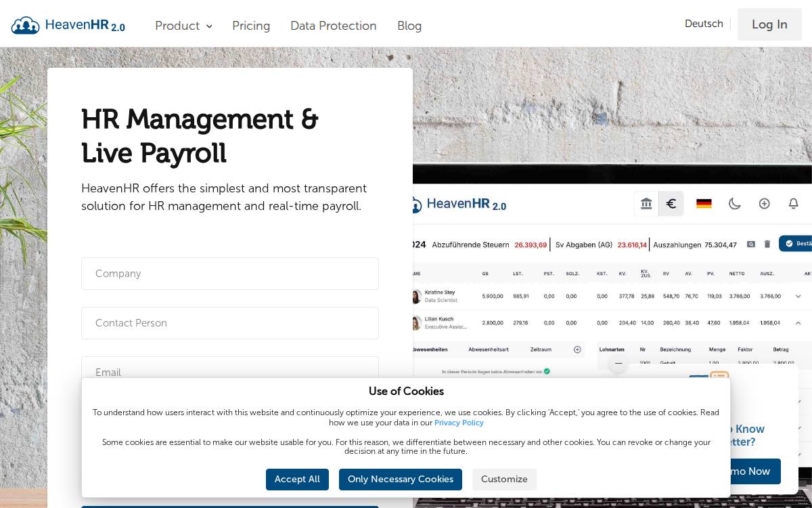Click the Log In button
This screenshot has height=508, width=812.
tap(769, 24)
